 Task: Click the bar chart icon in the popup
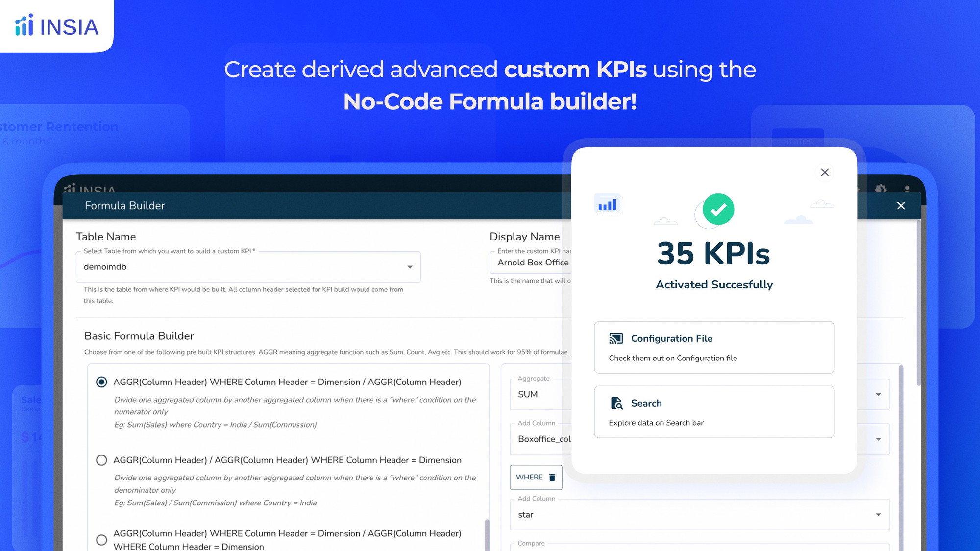point(608,204)
